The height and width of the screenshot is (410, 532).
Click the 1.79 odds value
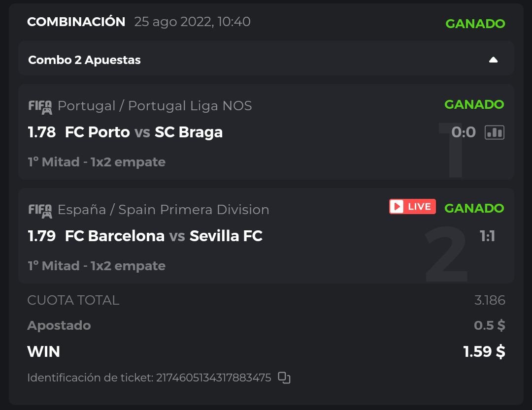click(42, 236)
